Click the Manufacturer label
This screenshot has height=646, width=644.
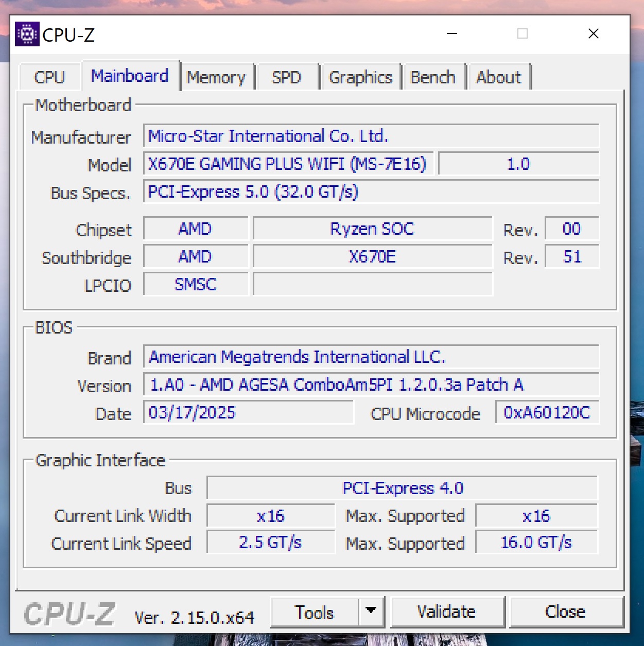(81, 137)
